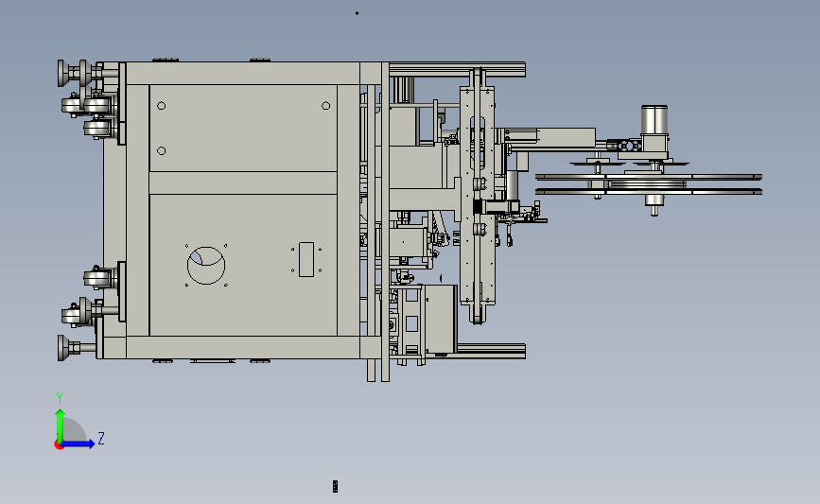Select the horizontal crossbar between frame panels
Image resolution: width=820 pixels, height=504 pixels.
coord(243,183)
